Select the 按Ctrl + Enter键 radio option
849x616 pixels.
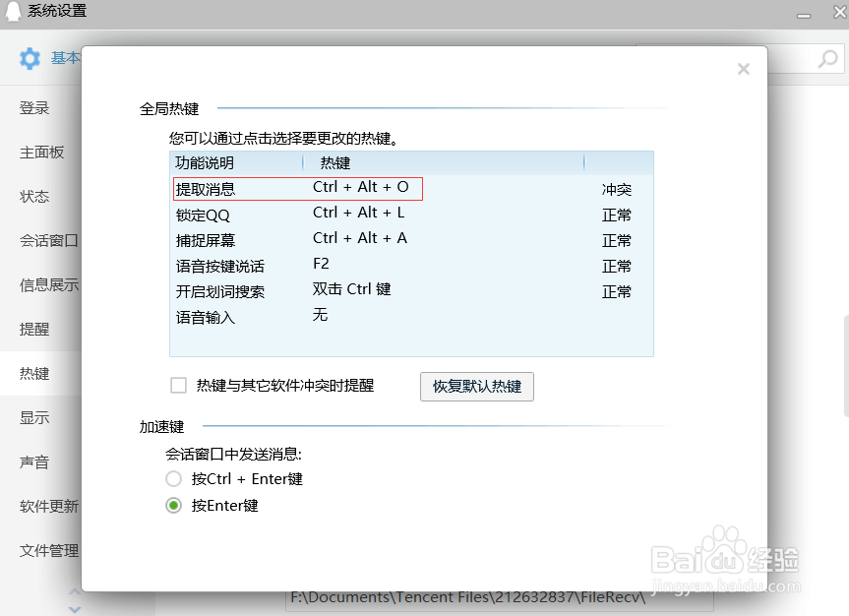[173, 479]
